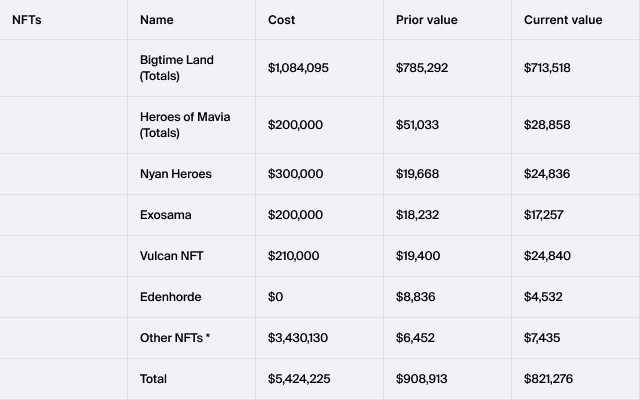Image resolution: width=640 pixels, height=400 pixels.
Task: Click the Other NFTs * cell
Action: click(x=175, y=338)
